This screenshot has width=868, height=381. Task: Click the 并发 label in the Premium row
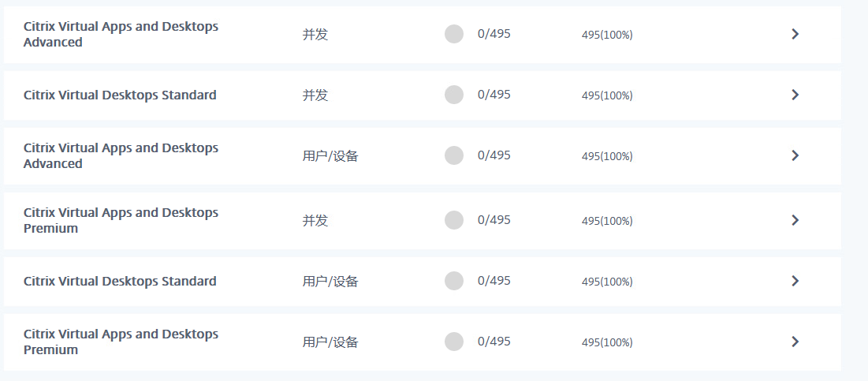click(x=315, y=220)
